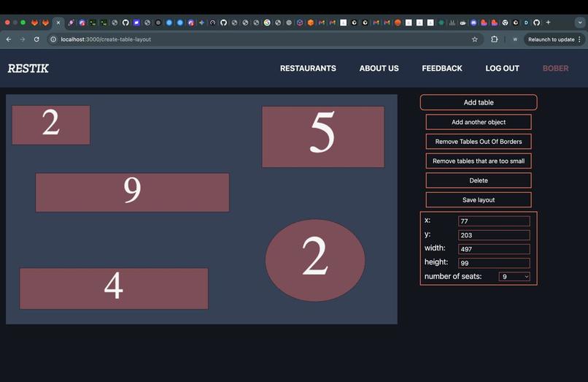Click the Add table button

(479, 102)
